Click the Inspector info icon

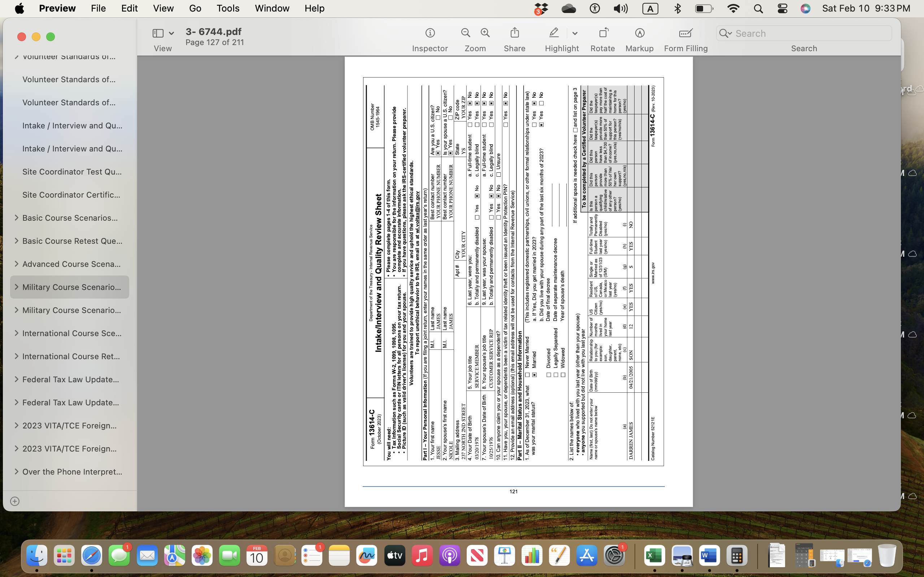pos(430,33)
